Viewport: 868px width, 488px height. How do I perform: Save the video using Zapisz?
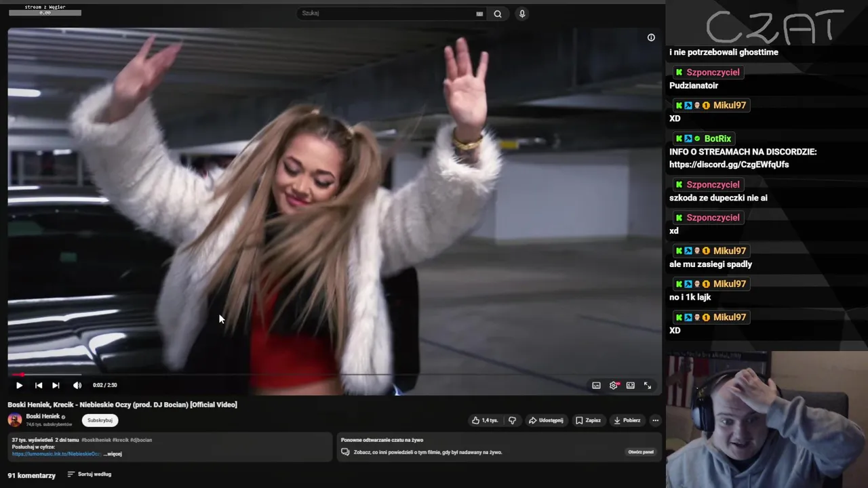pos(588,420)
